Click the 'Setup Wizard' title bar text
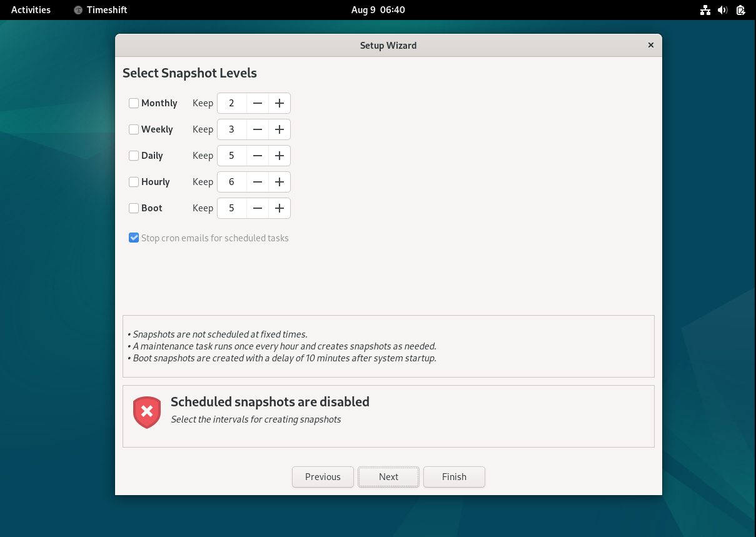756x537 pixels. 388,45
